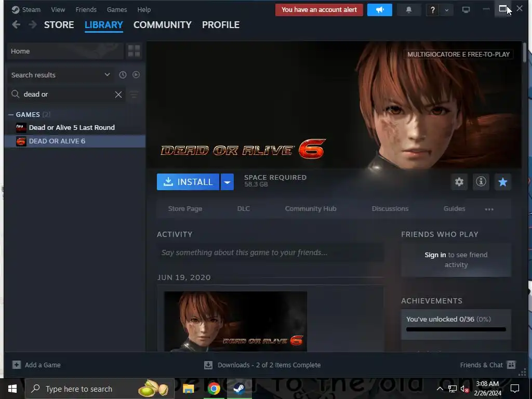This screenshot has height=399, width=532.
Task: Open the Help menu
Action: tap(144, 10)
